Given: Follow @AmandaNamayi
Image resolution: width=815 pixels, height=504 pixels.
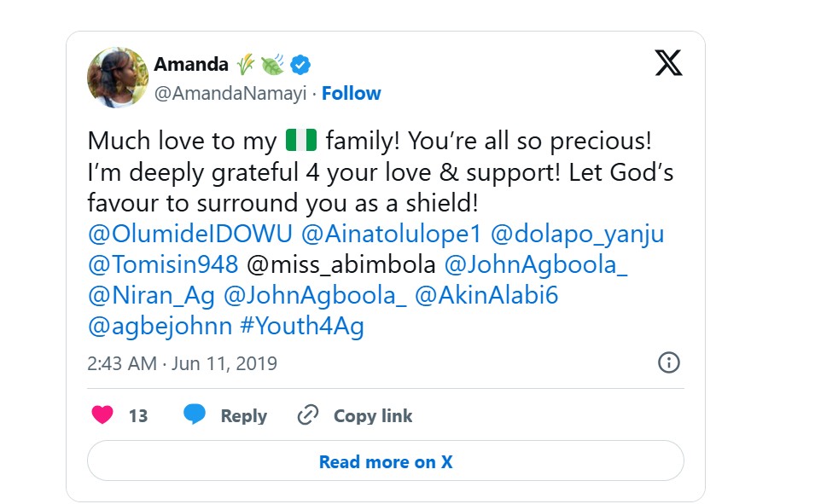Looking at the screenshot, I should pyautogui.click(x=351, y=93).
